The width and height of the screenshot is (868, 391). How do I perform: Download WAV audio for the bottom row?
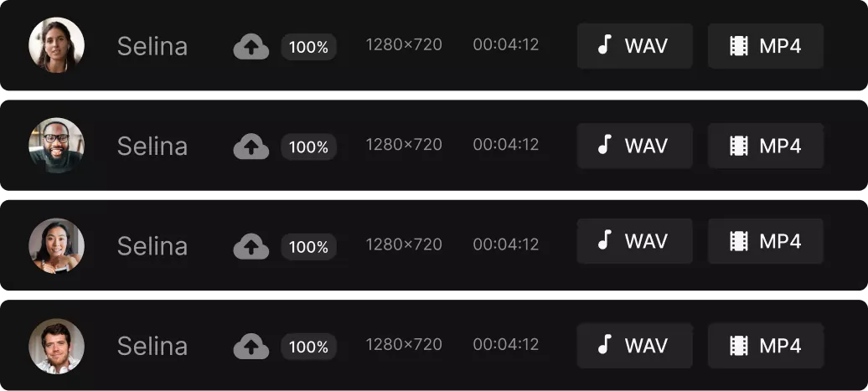tap(634, 346)
